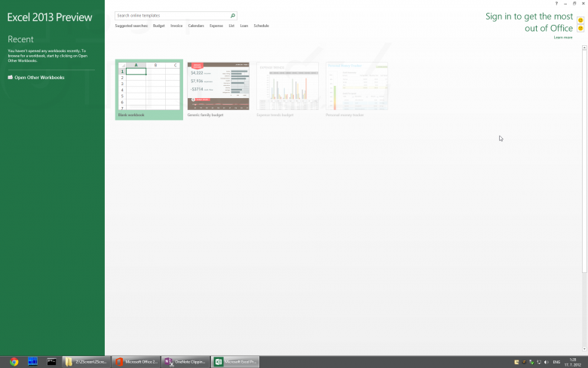The height and width of the screenshot is (368, 588).
Task: Click the scrollbar down arrow
Action: tap(584, 349)
